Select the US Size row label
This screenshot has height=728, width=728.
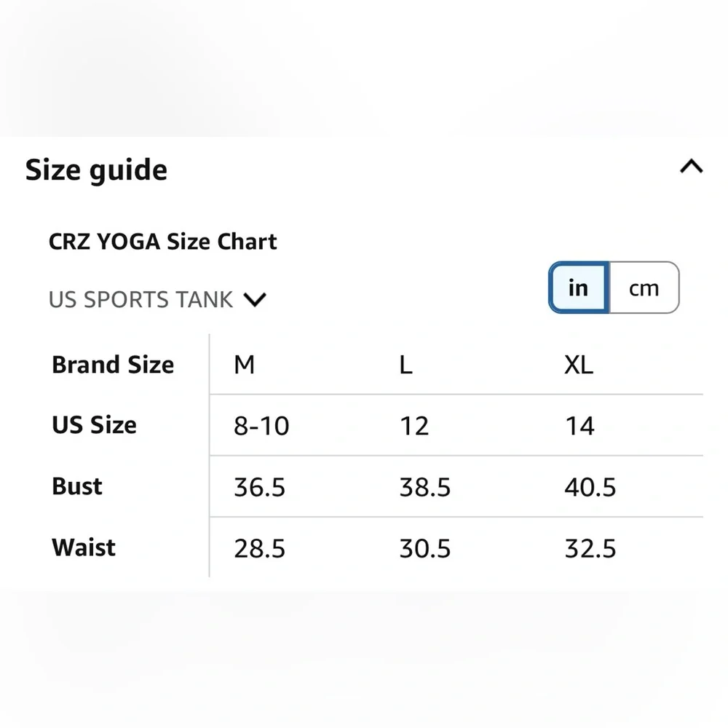coord(94,425)
